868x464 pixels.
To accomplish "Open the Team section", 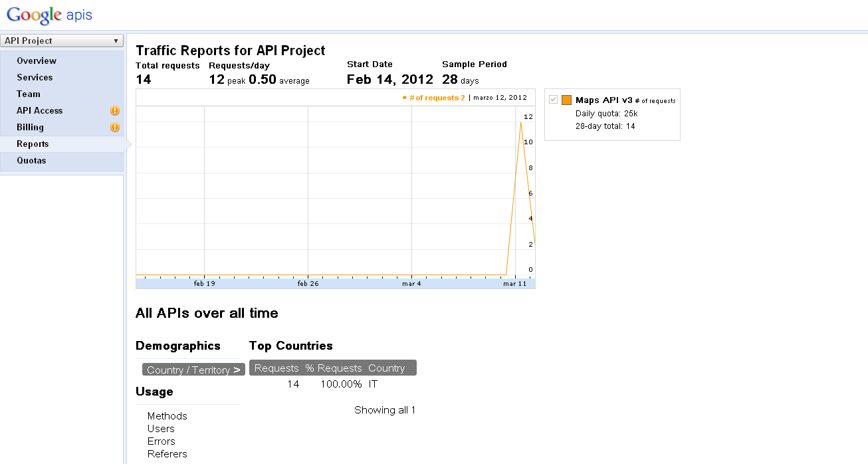I will tap(29, 94).
